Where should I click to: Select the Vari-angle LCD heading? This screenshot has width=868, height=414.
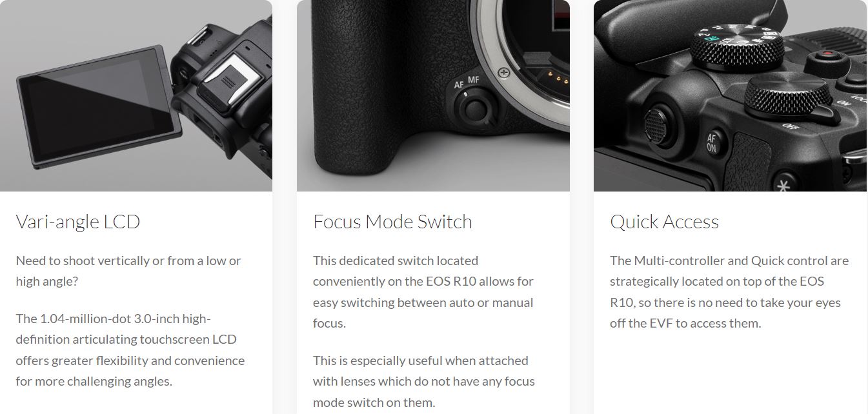point(78,222)
